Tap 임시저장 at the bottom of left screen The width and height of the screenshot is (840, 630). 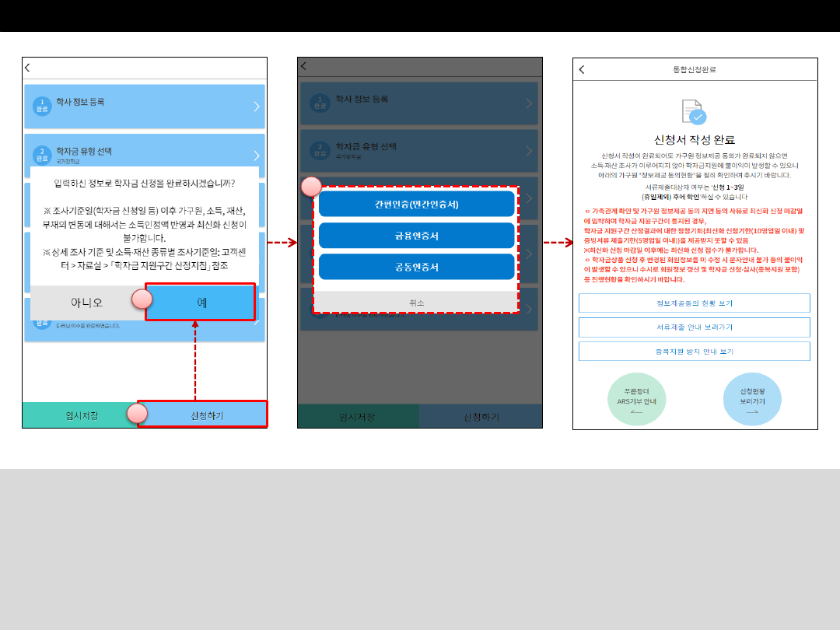pyautogui.click(x=82, y=415)
